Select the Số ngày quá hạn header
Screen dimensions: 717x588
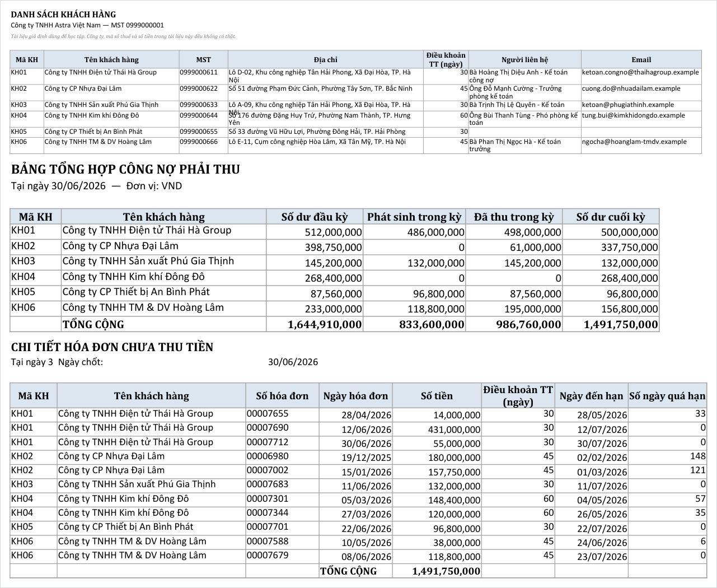(x=667, y=396)
